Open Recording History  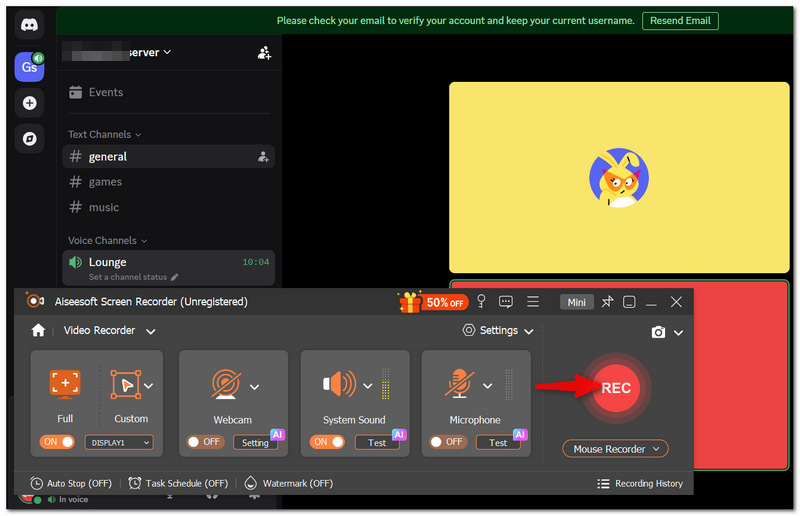point(640,483)
